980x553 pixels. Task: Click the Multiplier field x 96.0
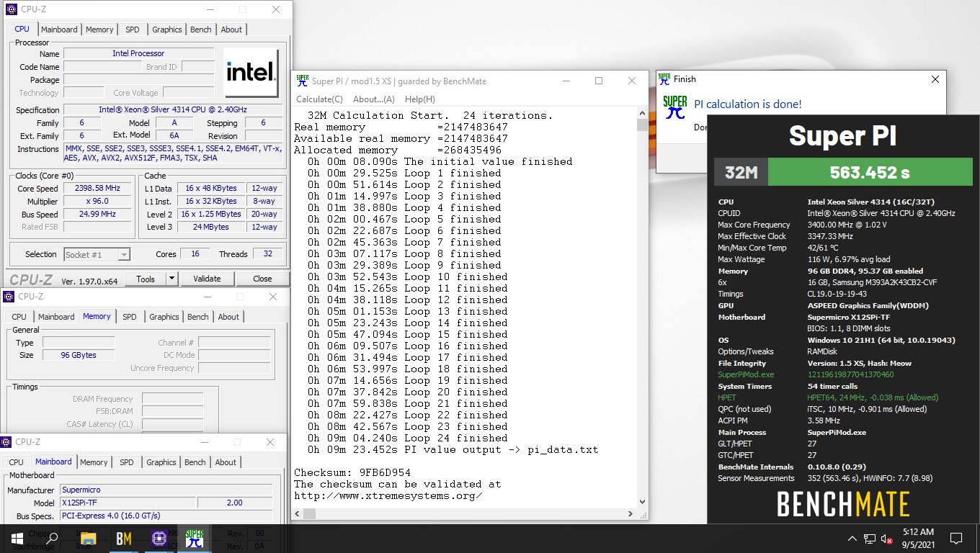[97, 201]
